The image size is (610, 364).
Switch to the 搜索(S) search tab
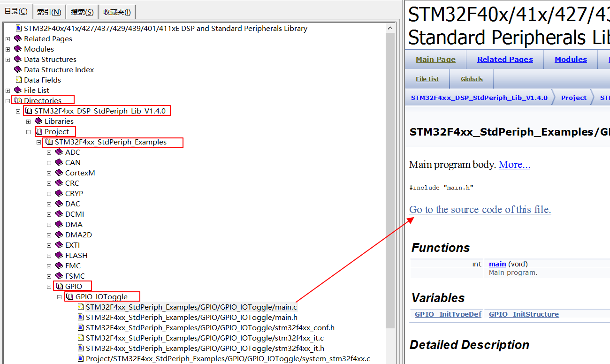coord(82,12)
